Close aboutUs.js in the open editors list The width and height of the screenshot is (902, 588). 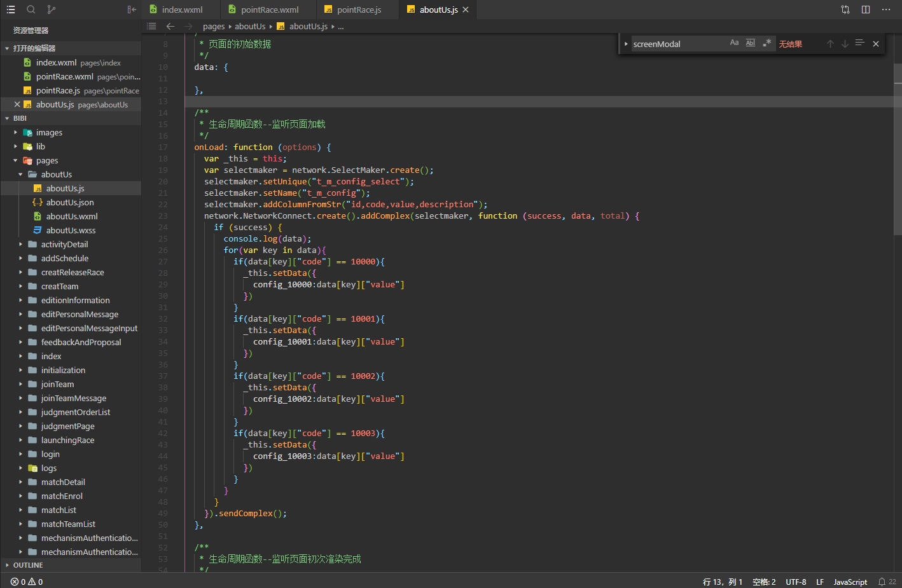[x=17, y=104]
